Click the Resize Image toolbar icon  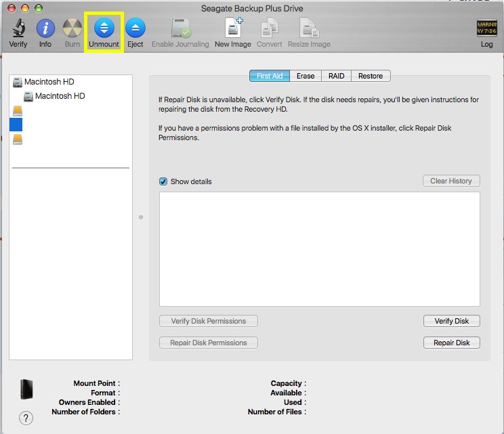309,28
